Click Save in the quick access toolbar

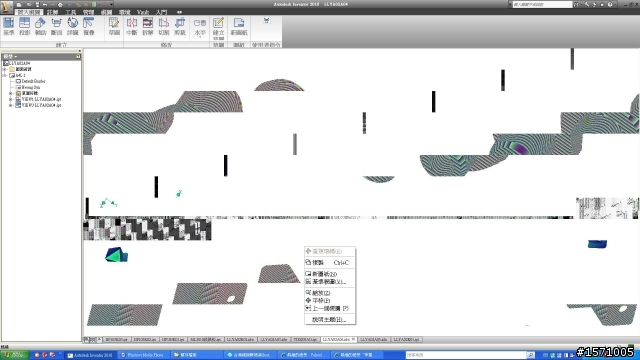tap(37, 4)
